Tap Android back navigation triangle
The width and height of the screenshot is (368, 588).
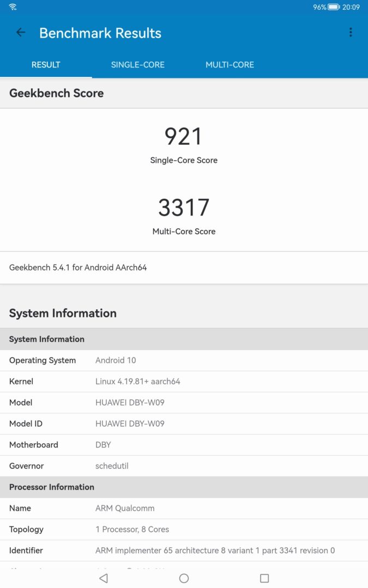click(x=104, y=578)
